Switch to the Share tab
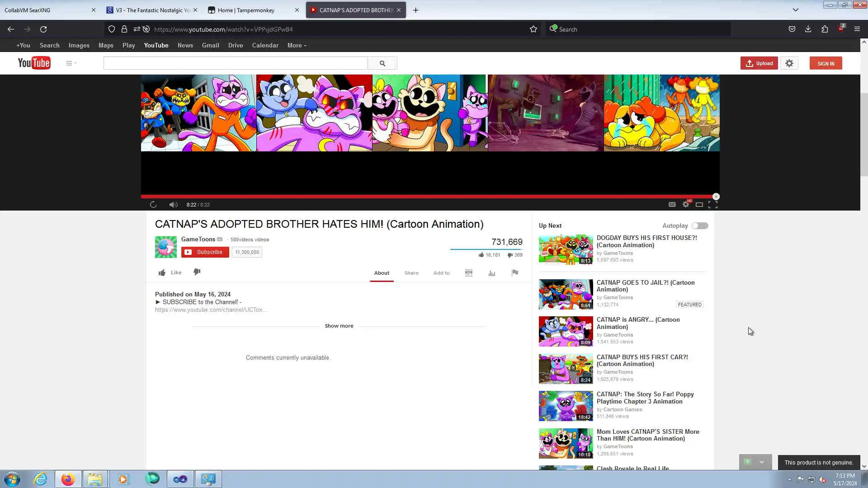The height and width of the screenshot is (488, 868). click(x=411, y=273)
